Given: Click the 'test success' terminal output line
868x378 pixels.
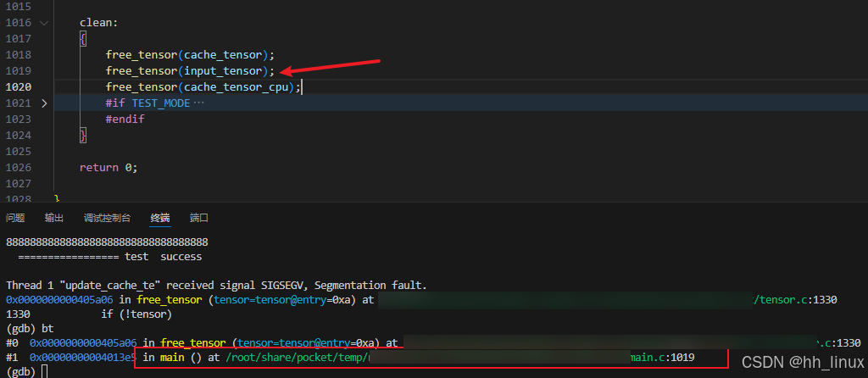Looking at the screenshot, I should [x=109, y=257].
